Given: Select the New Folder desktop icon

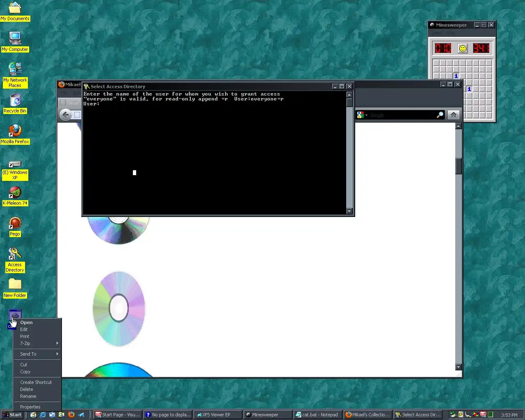Looking at the screenshot, I should [x=15, y=288].
